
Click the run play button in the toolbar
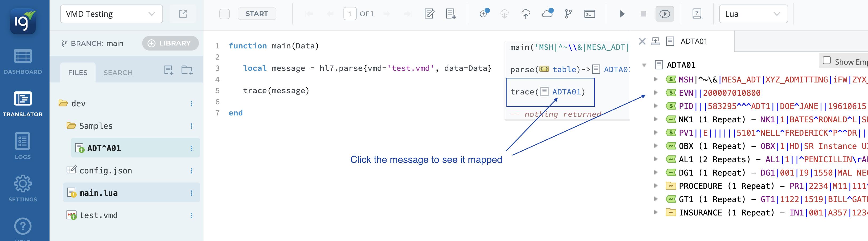622,14
